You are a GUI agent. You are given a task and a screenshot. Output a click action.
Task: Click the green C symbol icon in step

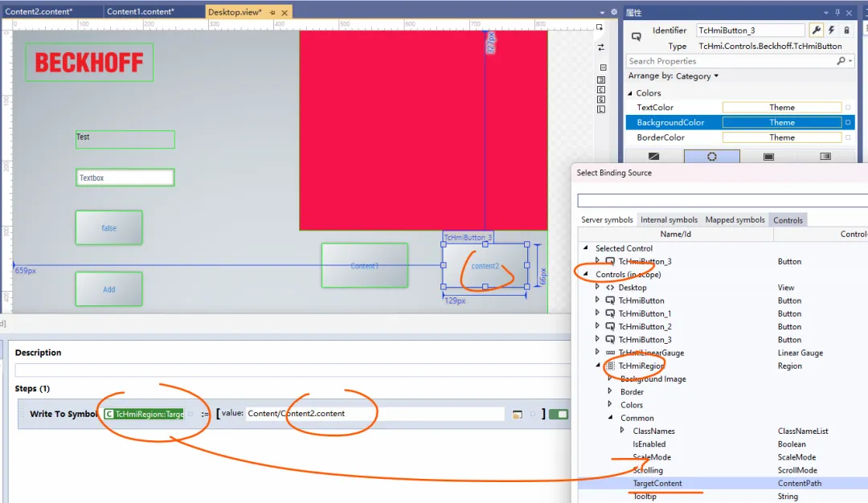click(x=109, y=414)
